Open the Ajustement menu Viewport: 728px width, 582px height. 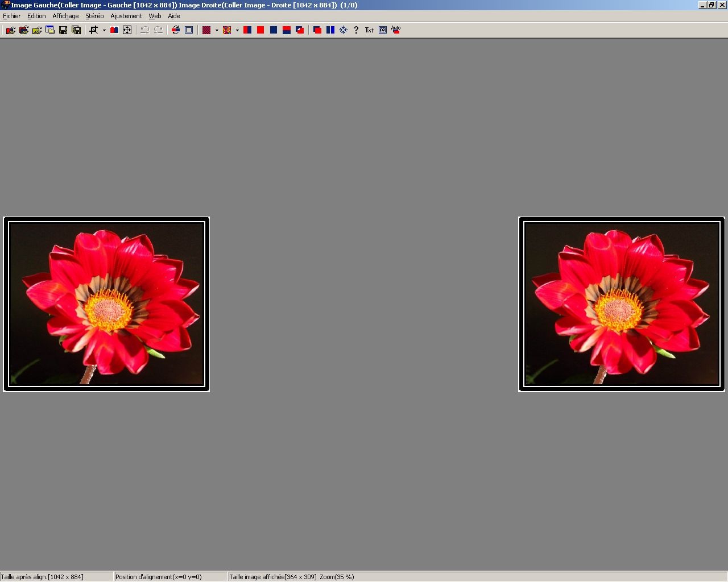tap(126, 16)
